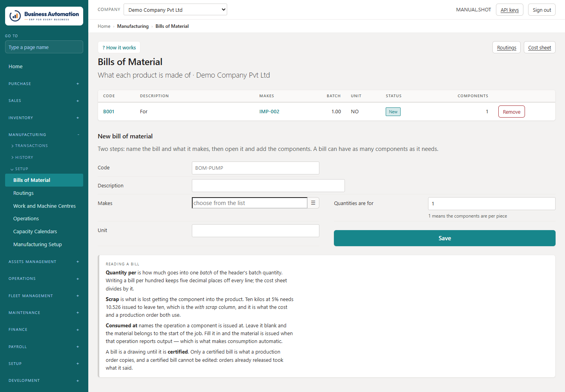This screenshot has width=565, height=392.
Task: Expand the Inventory sidebar section
Action: pos(44,118)
